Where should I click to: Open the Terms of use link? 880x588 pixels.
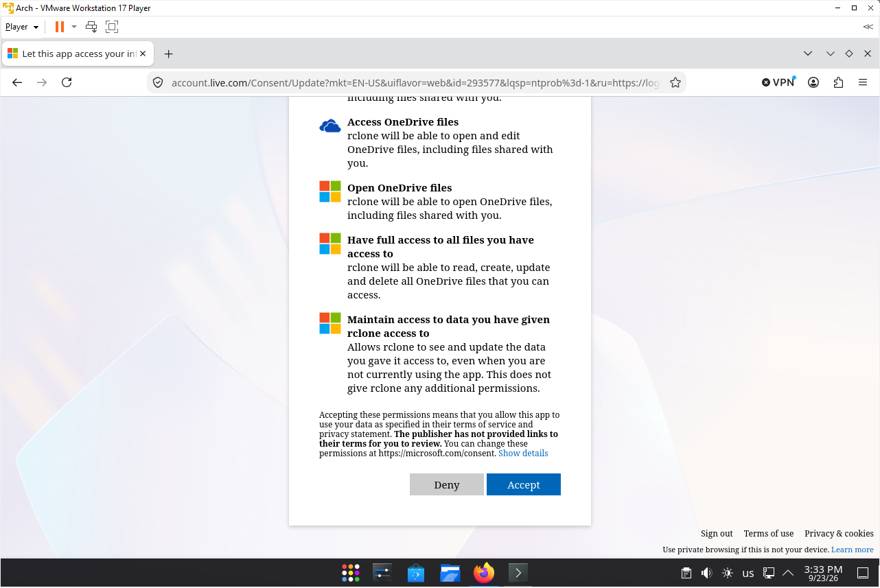click(x=769, y=534)
